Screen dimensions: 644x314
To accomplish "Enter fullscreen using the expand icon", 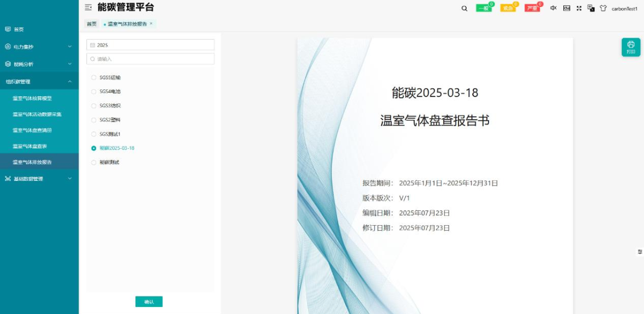I will 579,8.
